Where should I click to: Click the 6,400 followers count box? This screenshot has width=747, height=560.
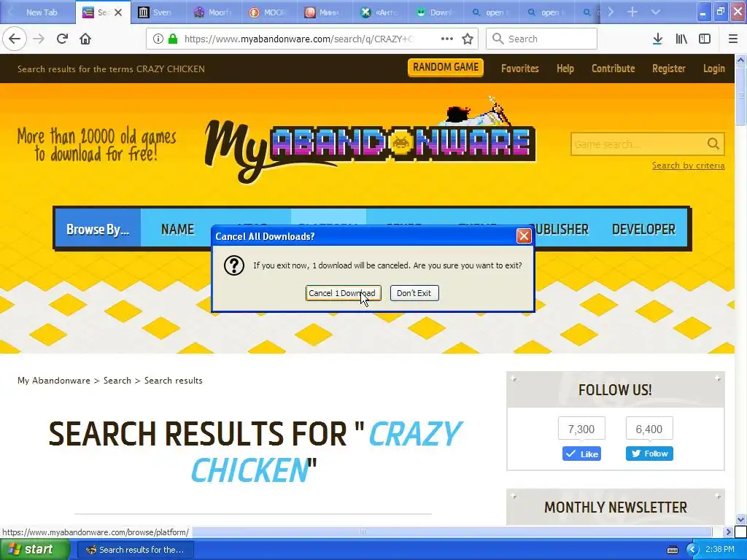(x=649, y=429)
